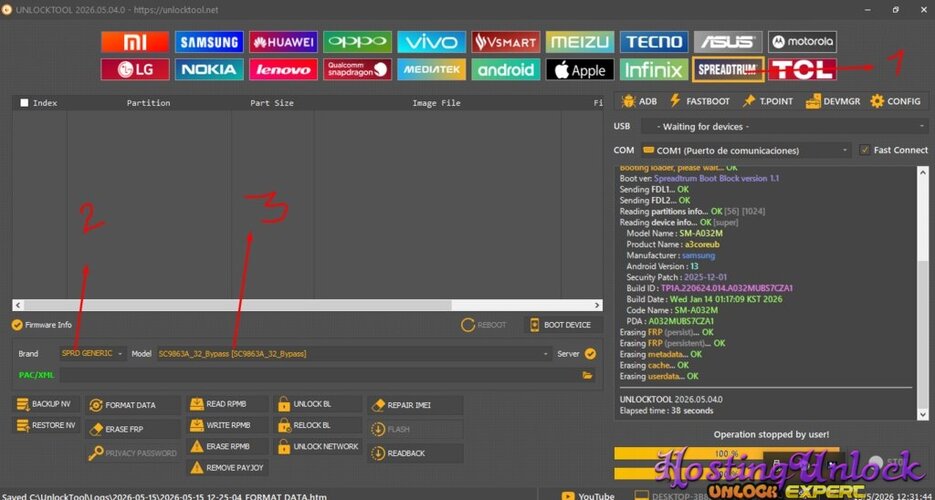Click the RELOCK BL button
The width and height of the screenshot is (935, 500).
(317, 426)
